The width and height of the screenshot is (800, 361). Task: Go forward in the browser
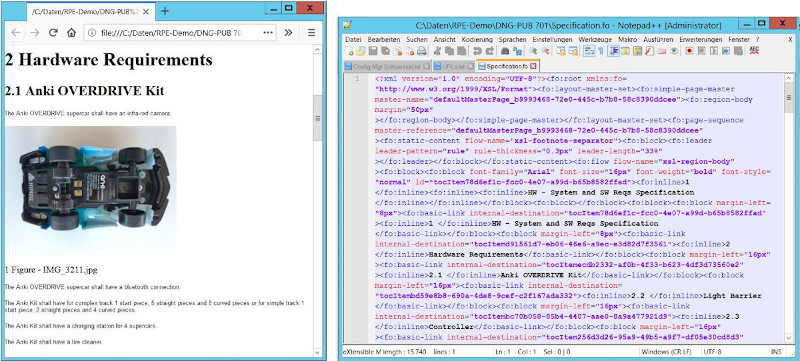[34, 33]
